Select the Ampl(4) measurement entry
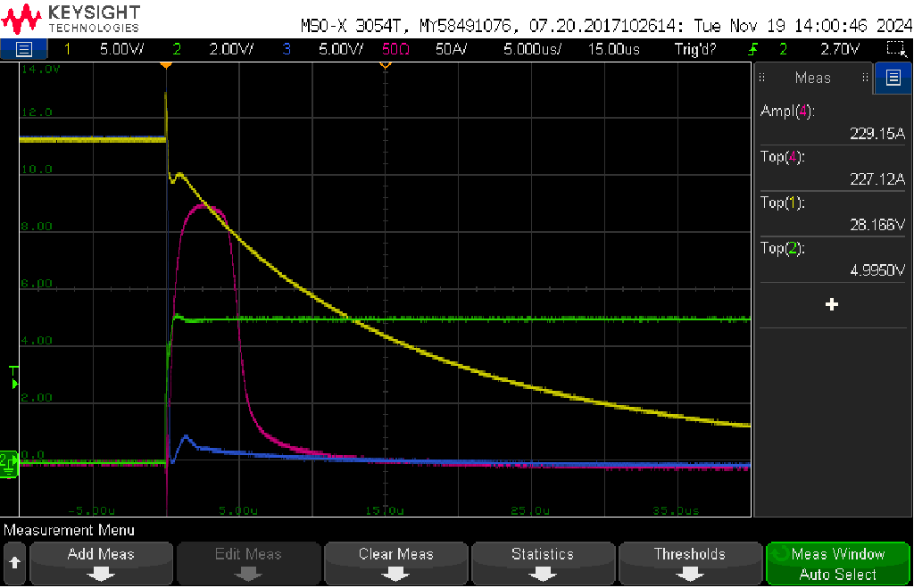 [x=833, y=122]
